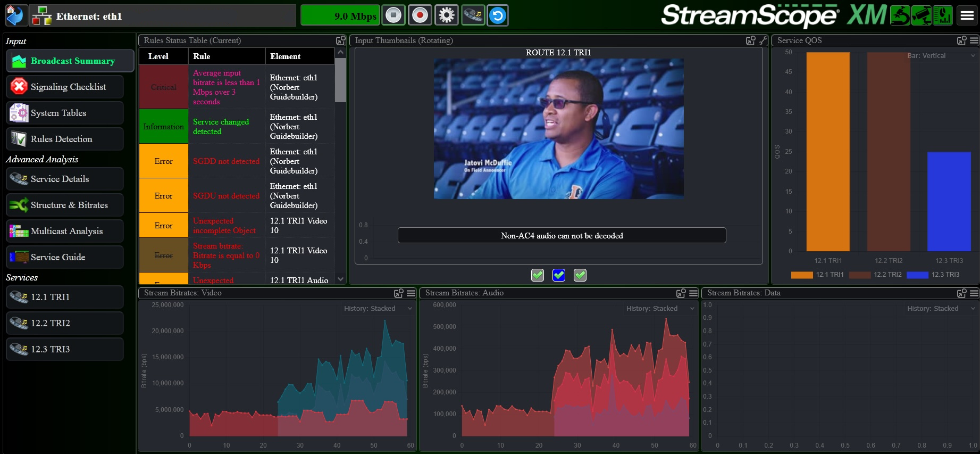Open the Stream Bitrates Audio panel menu
This screenshot has width=980, height=454.
pos(693,293)
